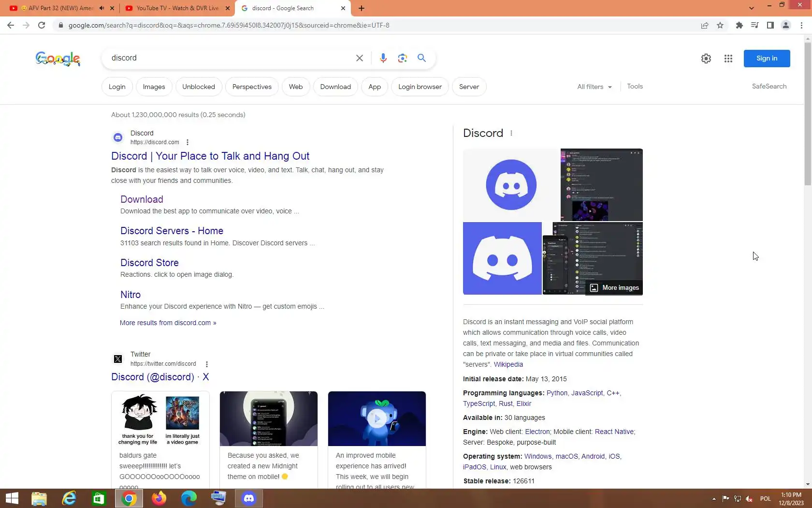The height and width of the screenshot is (508, 812).
Task: Select the Server filter chip
Action: pos(469,87)
